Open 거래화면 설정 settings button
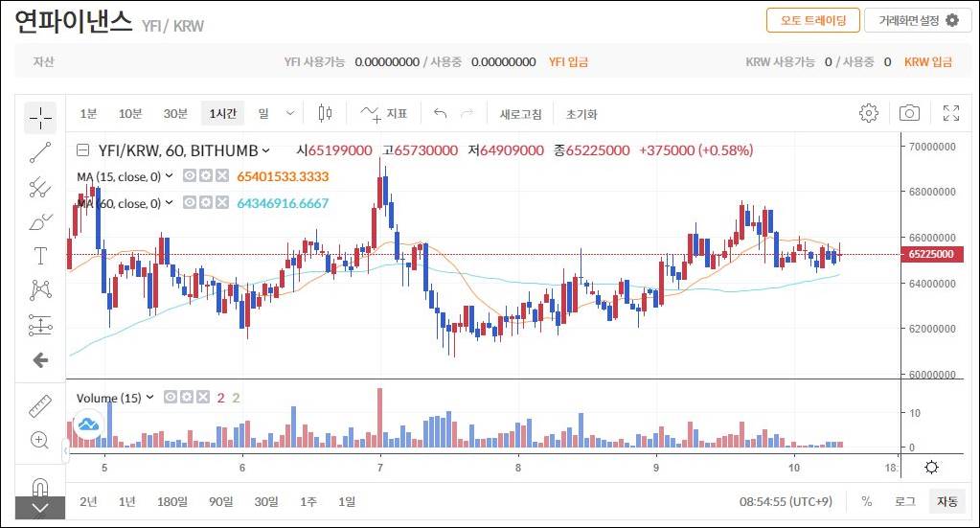Viewport: 980px width, 528px height. click(918, 21)
